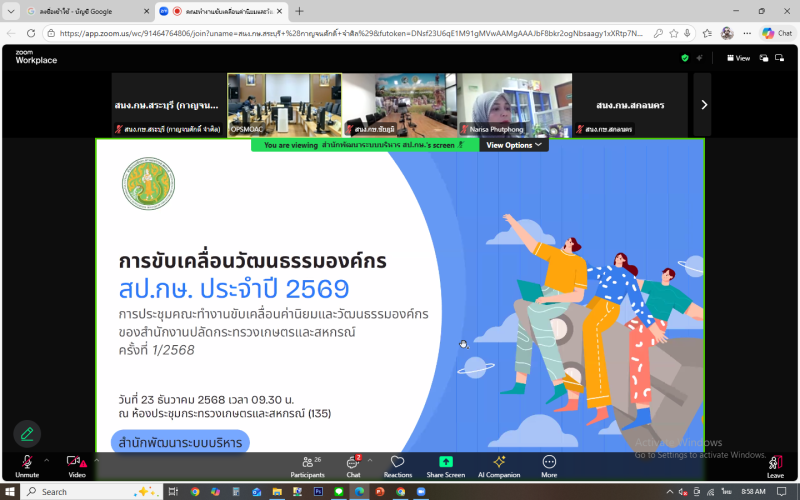Show next participants with right arrow
The image size is (800, 500).
[704, 104]
